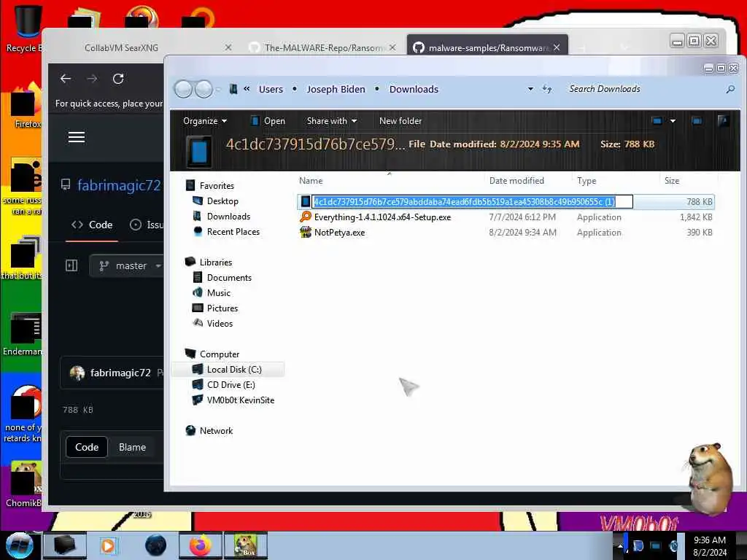This screenshot has width=747, height=560.
Task: Select Favorites in the navigation pane
Action: click(217, 186)
